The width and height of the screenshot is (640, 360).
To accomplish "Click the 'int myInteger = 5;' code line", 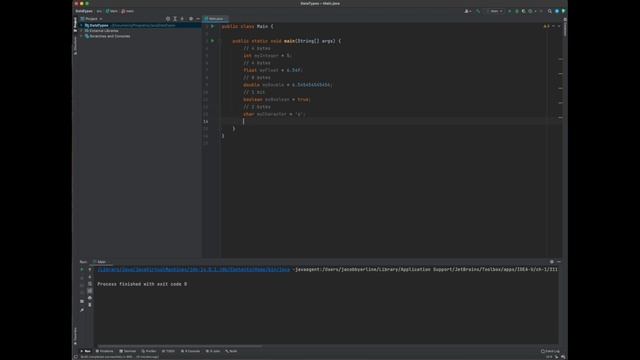I will click(x=267, y=56).
